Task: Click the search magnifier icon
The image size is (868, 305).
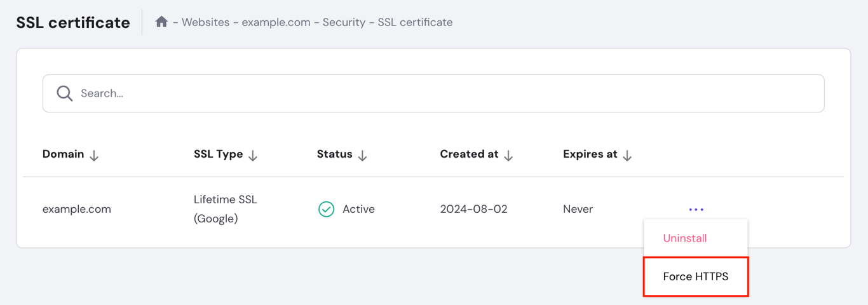Action: pyautogui.click(x=64, y=93)
